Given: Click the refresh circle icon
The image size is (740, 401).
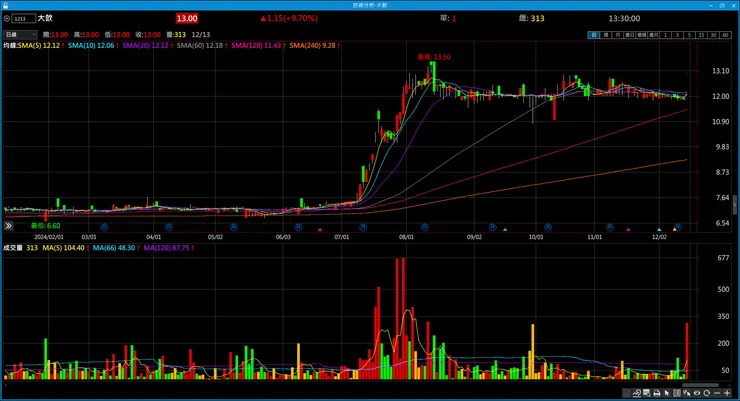Looking at the screenshot, I should point(706,393).
